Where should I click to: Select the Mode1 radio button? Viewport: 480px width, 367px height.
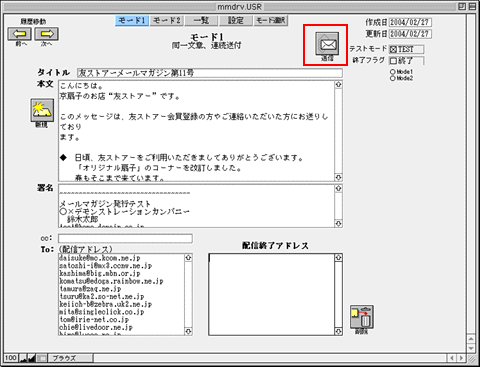pos(392,72)
